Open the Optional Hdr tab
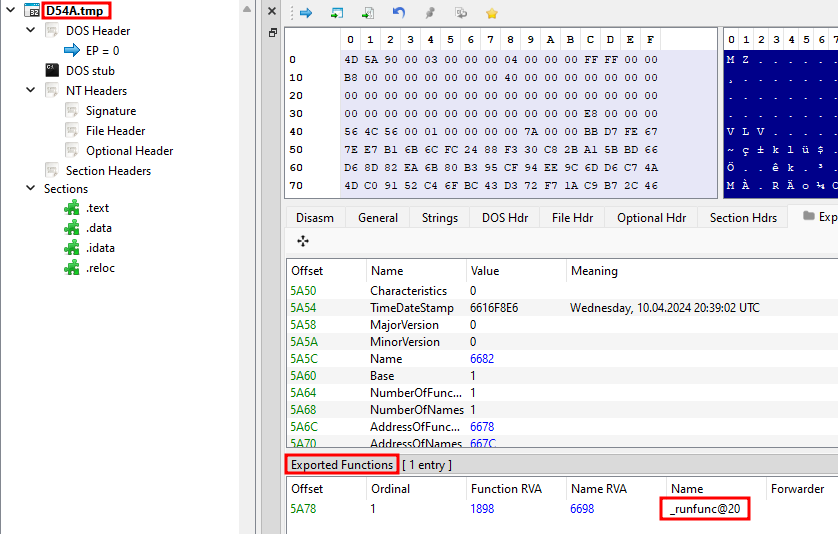 pyautogui.click(x=651, y=218)
